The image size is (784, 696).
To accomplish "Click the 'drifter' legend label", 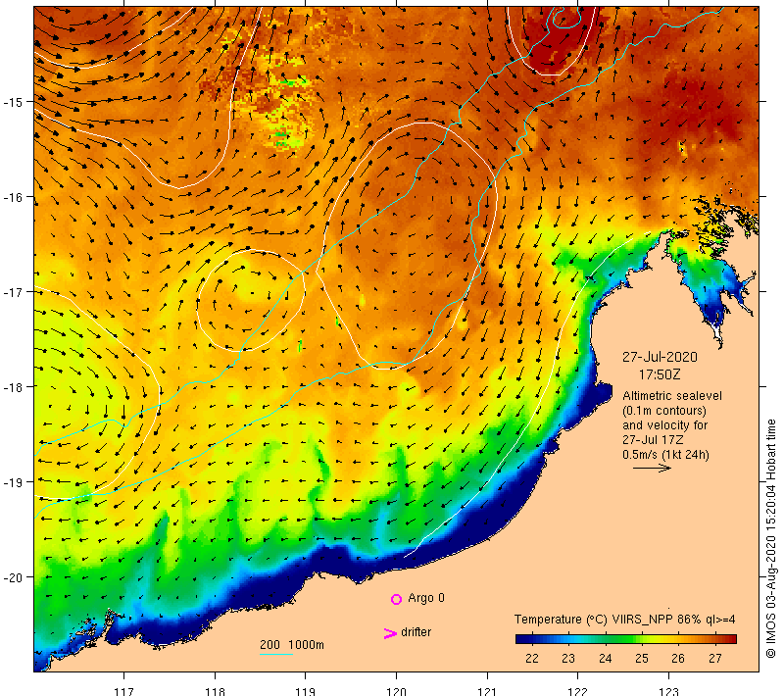I will (416, 632).
